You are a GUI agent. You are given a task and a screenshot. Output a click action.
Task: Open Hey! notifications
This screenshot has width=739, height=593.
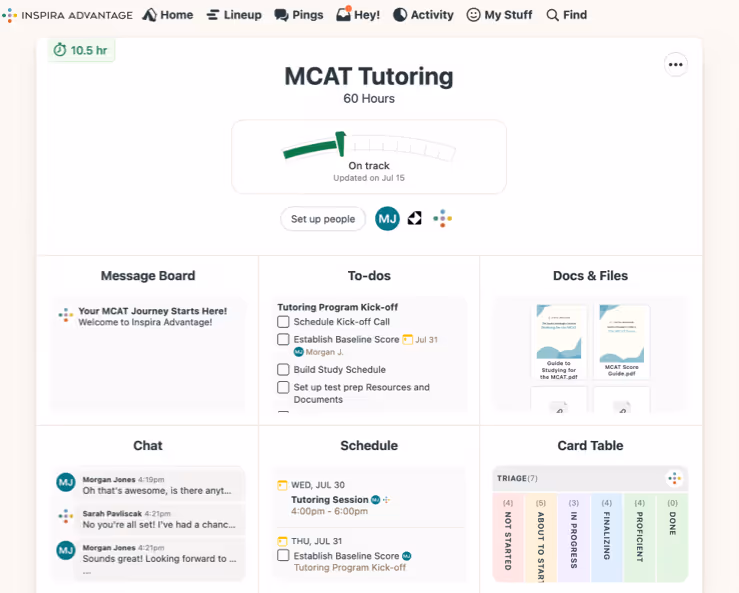(x=358, y=15)
